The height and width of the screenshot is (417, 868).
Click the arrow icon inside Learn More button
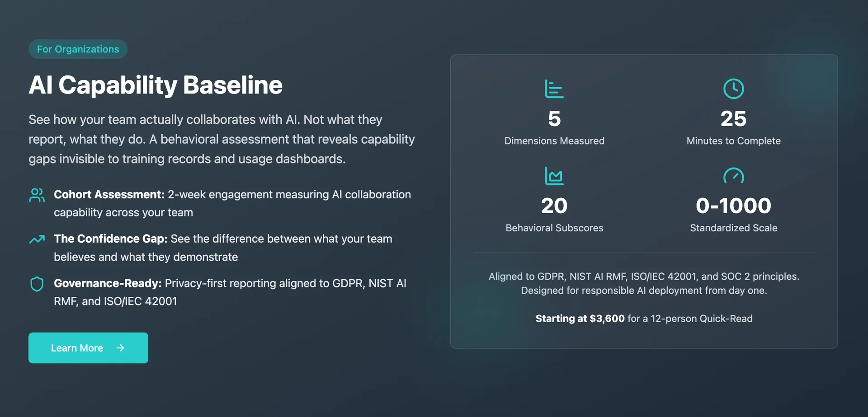point(120,348)
